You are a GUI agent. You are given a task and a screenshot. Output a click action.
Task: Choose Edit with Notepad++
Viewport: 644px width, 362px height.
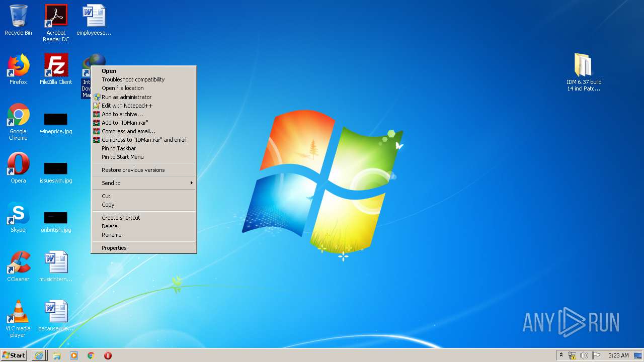[x=144, y=106]
